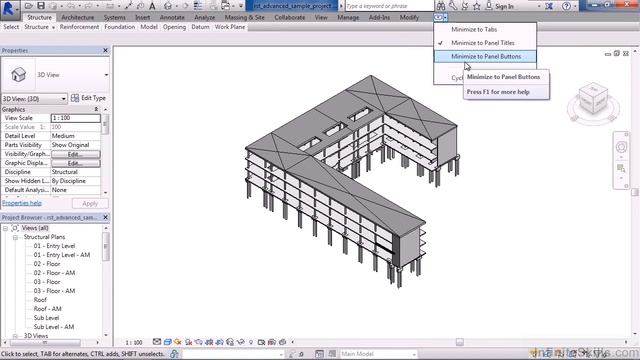Click the worksets icon in the status bar
640x360 pixels.
pos(174,354)
